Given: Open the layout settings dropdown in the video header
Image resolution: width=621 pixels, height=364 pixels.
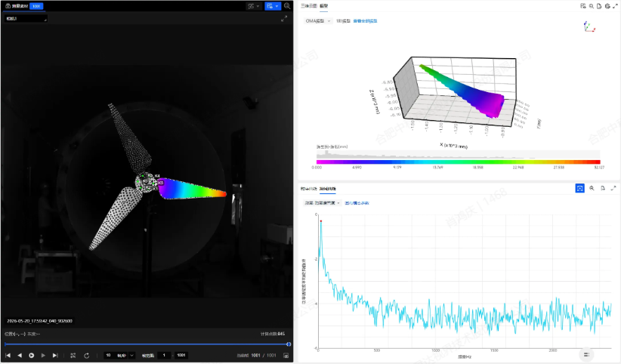Looking at the screenshot, I should pos(254,6).
